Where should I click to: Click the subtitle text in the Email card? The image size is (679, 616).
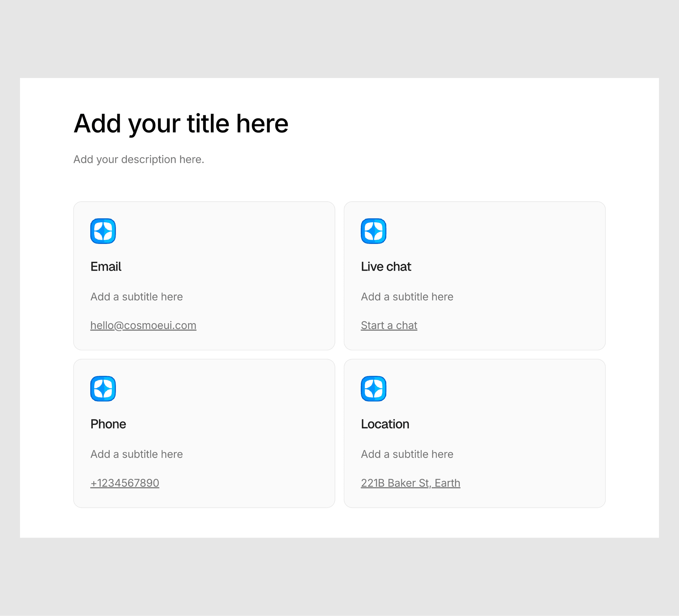point(136,297)
